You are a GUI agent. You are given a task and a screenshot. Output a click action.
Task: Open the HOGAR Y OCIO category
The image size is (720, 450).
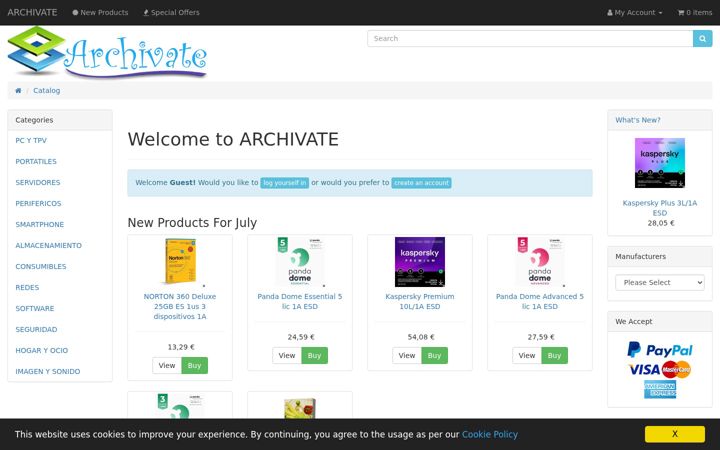[x=41, y=350]
